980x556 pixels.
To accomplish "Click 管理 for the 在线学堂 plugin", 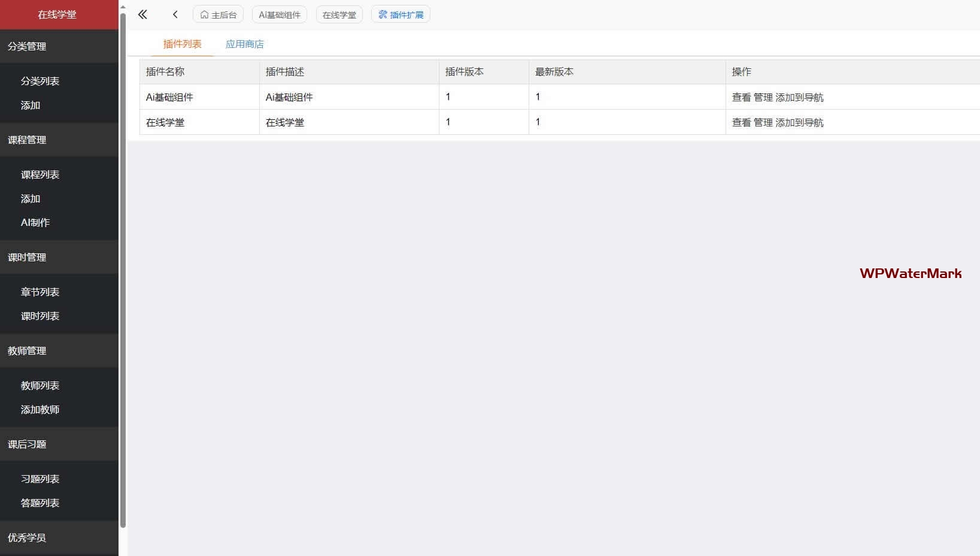I will pyautogui.click(x=763, y=123).
